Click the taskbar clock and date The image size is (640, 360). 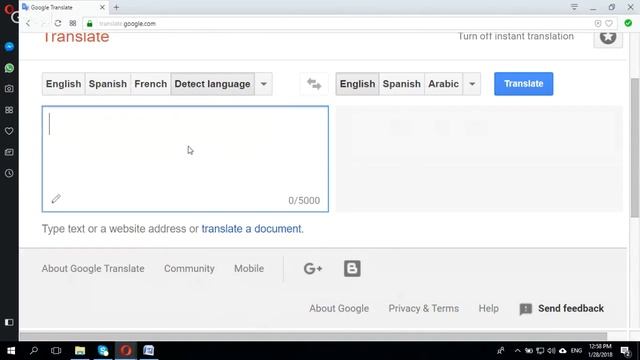coord(600,351)
